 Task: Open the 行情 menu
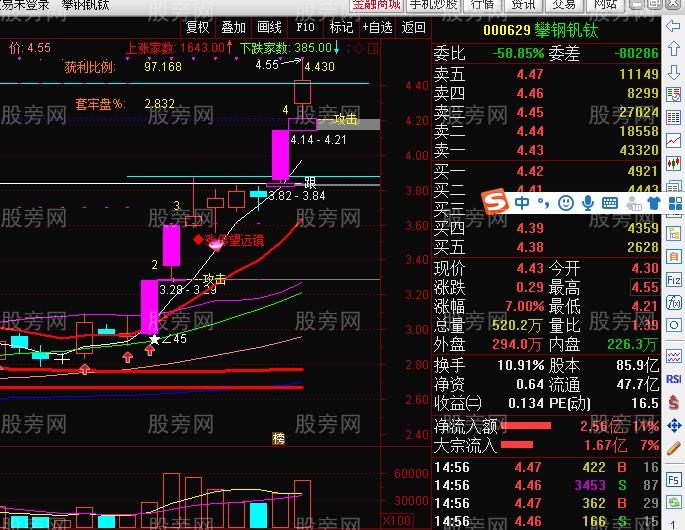483,5
